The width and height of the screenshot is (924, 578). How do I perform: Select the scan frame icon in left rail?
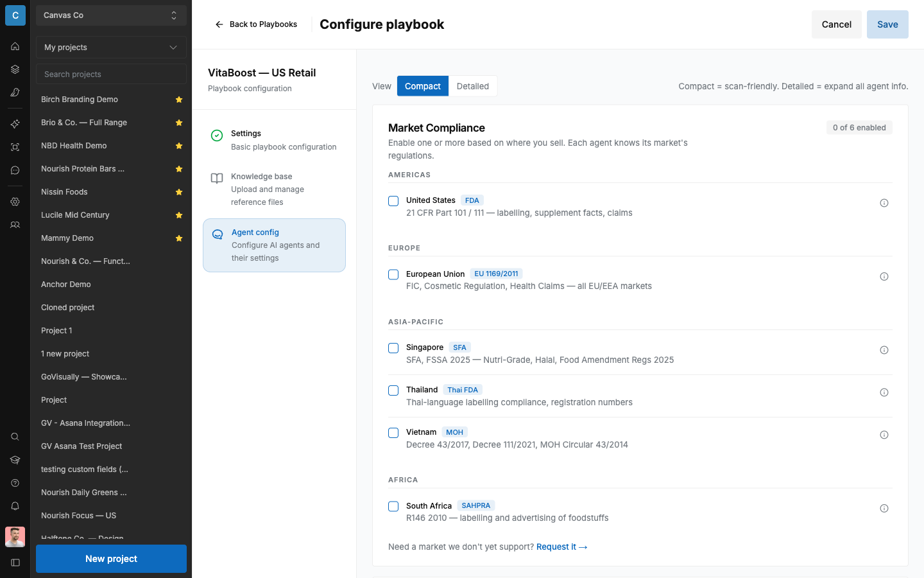15,147
